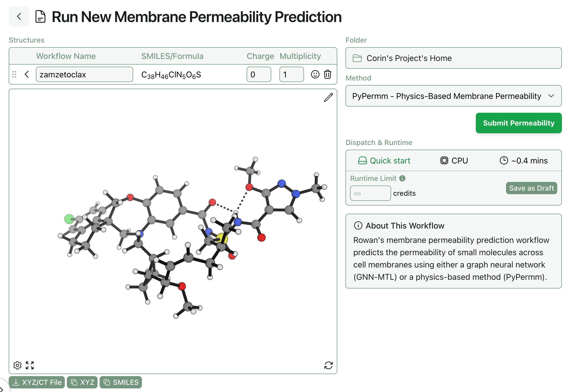Click the runtime limit credits field
568x392 pixels.
click(x=370, y=193)
